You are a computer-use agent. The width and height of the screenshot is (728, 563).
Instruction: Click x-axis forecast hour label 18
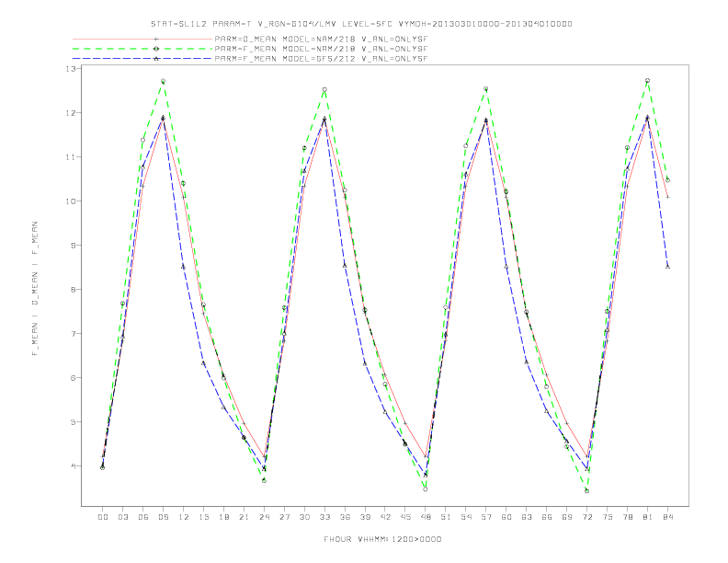(x=223, y=517)
